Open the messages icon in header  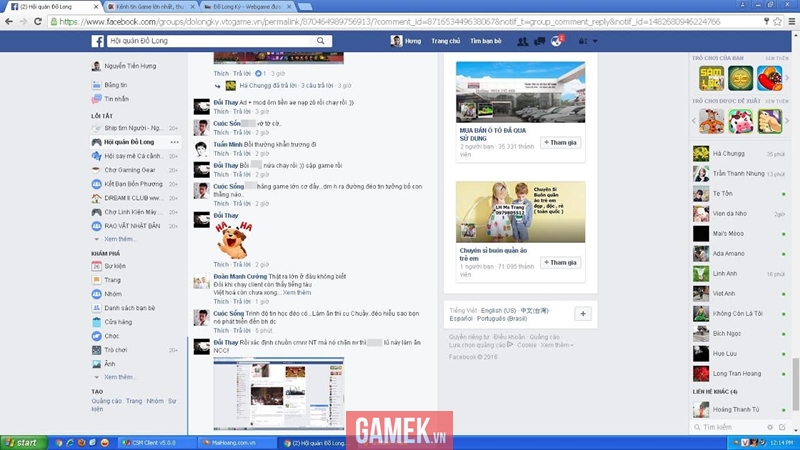click(x=539, y=41)
